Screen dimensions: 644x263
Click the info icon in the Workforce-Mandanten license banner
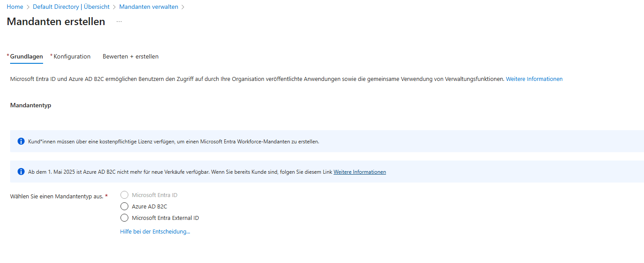point(21,141)
